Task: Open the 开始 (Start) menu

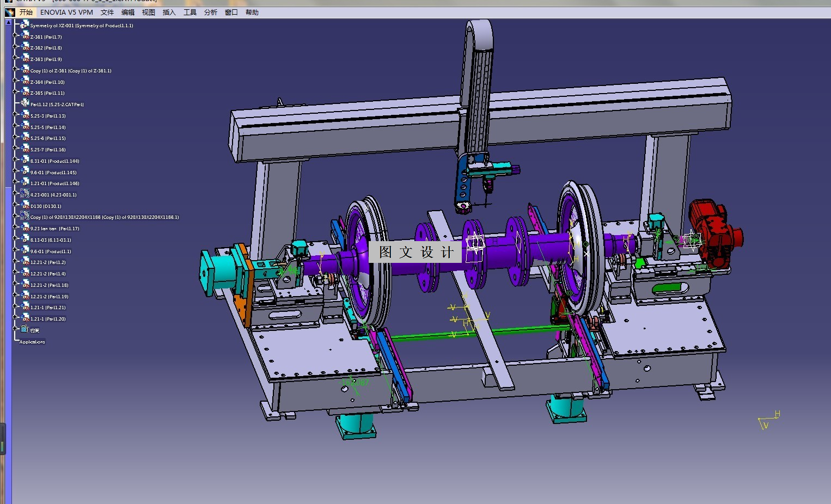Action: pyautogui.click(x=26, y=12)
